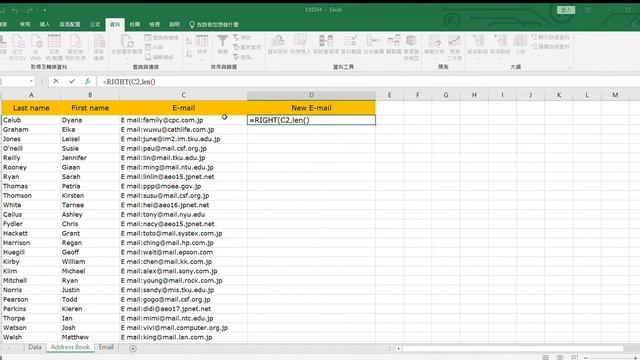Click cell containing Thomson
This screenshot has height=360, width=640.
[31, 196]
